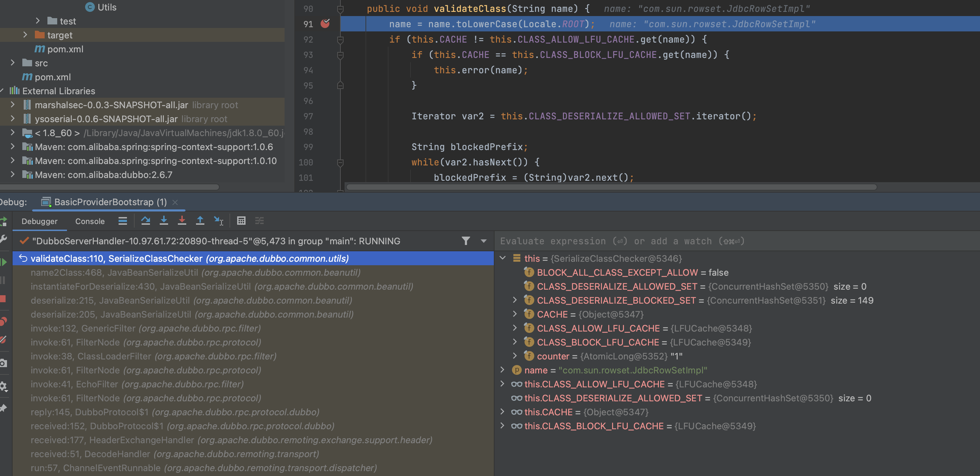Select spring-context-support:1.0.10 Maven library
Image resolution: width=980 pixels, height=476 pixels.
pos(156,161)
